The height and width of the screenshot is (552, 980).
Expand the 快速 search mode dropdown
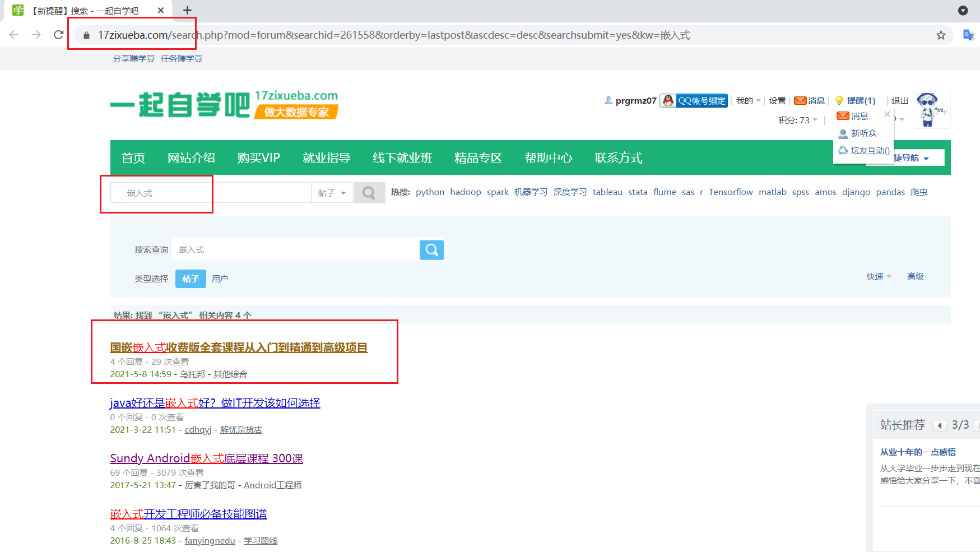click(879, 277)
